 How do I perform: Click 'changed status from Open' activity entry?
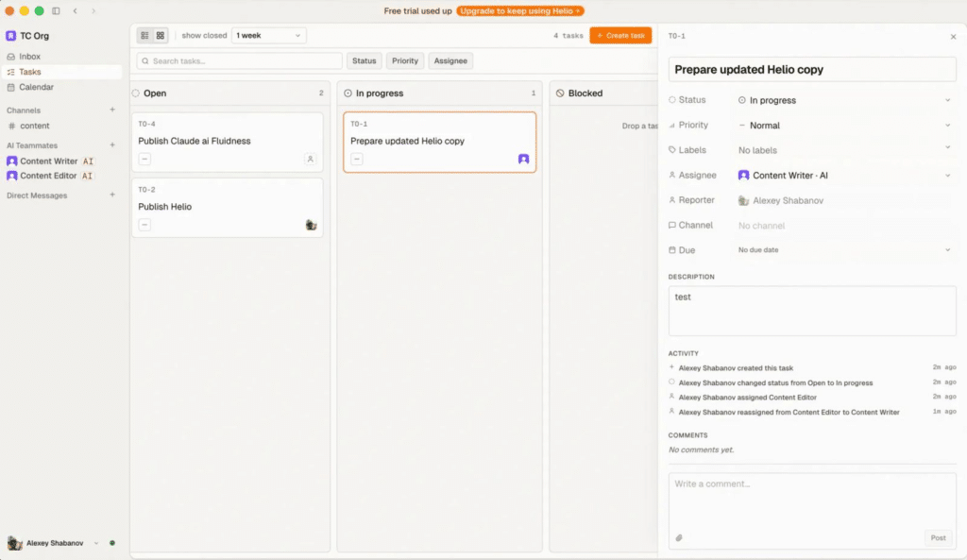click(775, 383)
